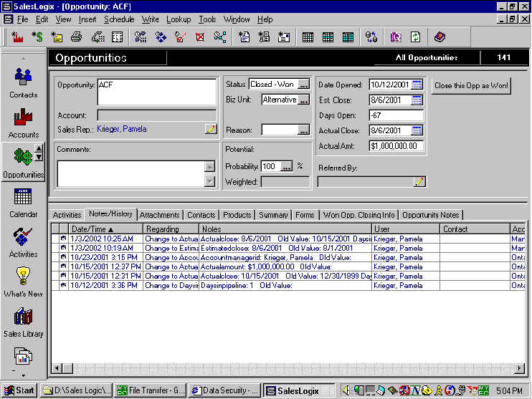
Task: Open Sales Library in the navigation bar
Action: point(23,323)
